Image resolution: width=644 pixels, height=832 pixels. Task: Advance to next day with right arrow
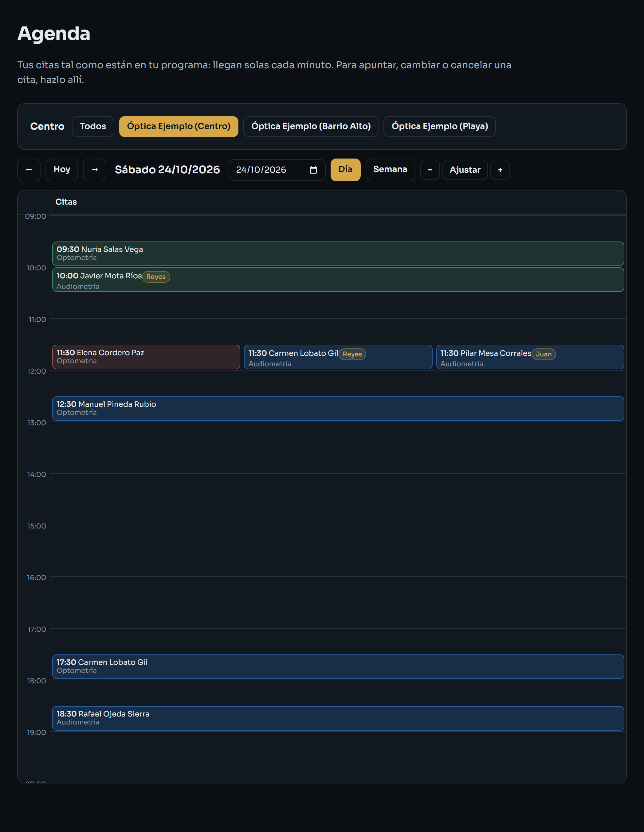tap(95, 170)
